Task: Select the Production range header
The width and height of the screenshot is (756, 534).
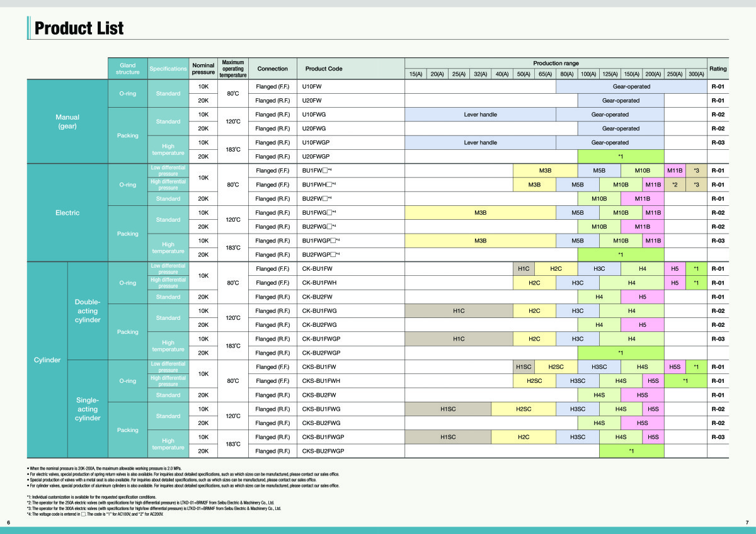Action: [x=556, y=64]
